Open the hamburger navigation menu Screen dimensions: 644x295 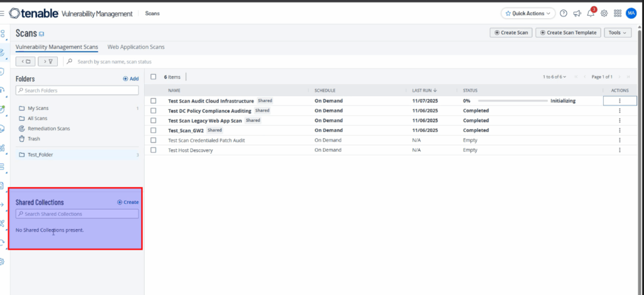point(3,13)
